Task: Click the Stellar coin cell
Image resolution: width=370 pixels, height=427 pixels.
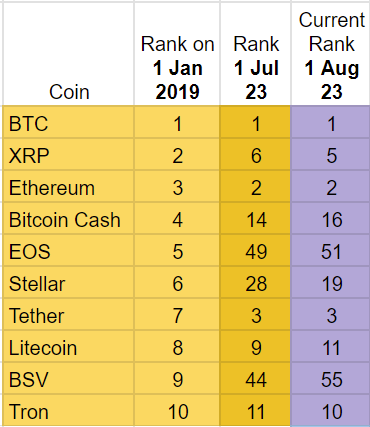Action: pyautogui.click(x=69, y=282)
